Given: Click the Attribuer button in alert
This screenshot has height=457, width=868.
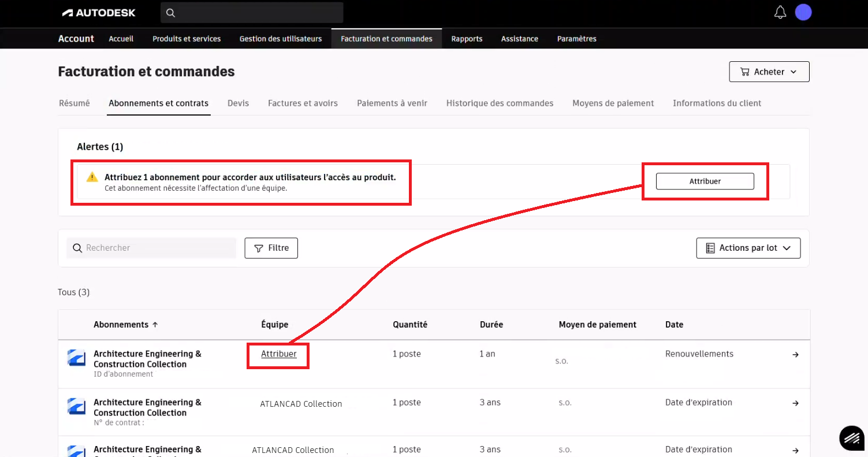Looking at the screenshot, I should 705,181.
